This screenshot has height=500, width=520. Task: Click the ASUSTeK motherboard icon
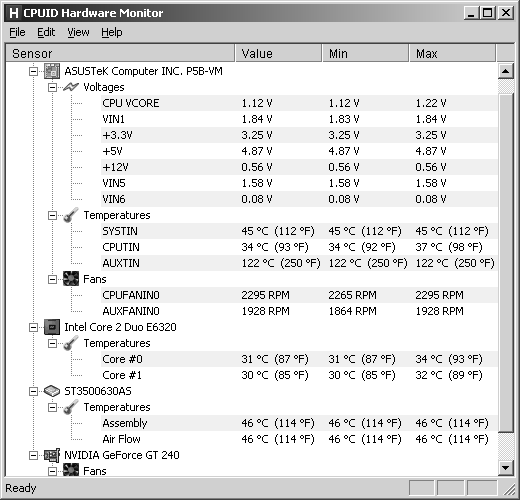(x=52, y=71)
